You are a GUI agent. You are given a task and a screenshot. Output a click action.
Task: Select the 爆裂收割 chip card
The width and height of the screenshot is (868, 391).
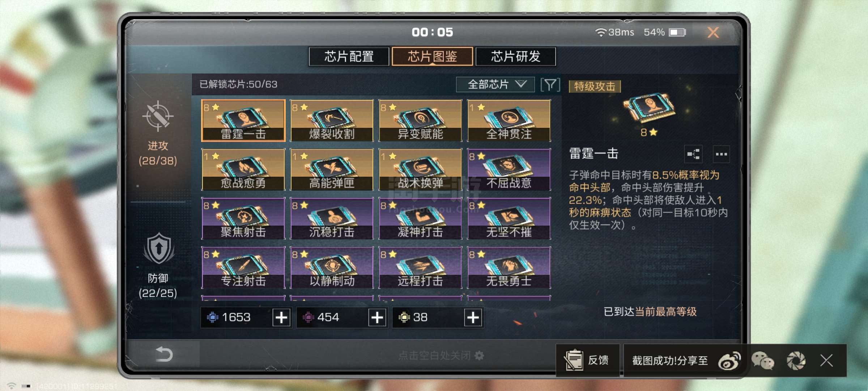(x=332, y=120)
